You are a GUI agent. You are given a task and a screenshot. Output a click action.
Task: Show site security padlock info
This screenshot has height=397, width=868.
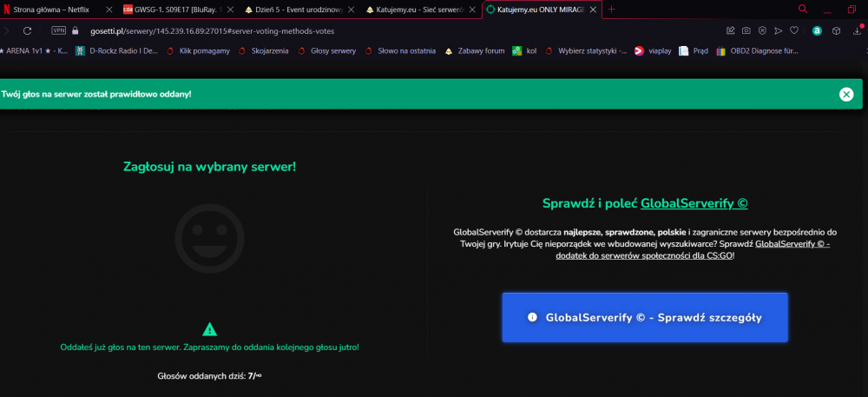[x=76, y=31]
